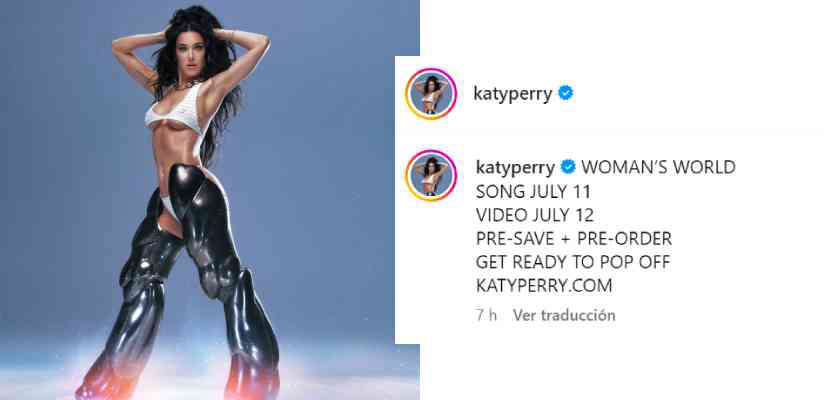This screenshot has height=400, width=840.
Task: Open the katyperry username starting the caption
Action: point(515,168)
